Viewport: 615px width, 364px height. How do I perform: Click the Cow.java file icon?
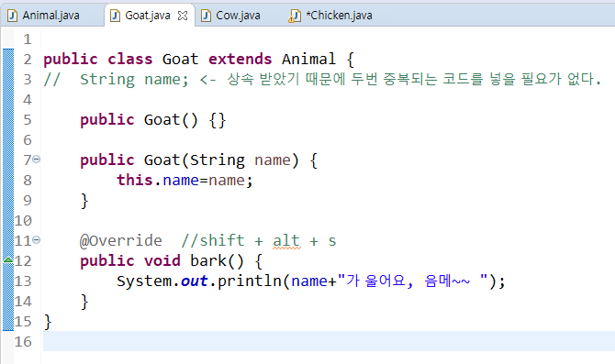coord(206,16)
